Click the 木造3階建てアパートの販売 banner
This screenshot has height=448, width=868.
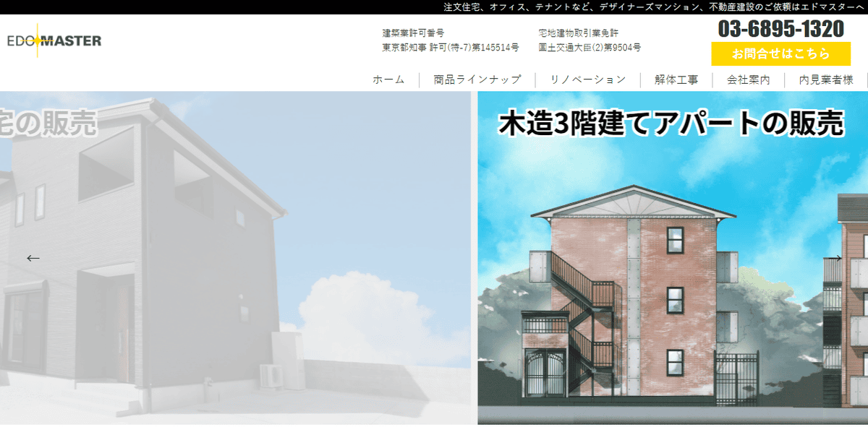click(671, 124)
